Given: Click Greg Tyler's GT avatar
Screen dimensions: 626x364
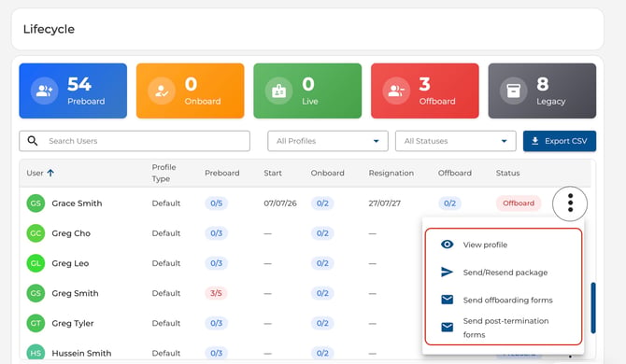Looking at the screenshot, I should click(x=36, y=323).
